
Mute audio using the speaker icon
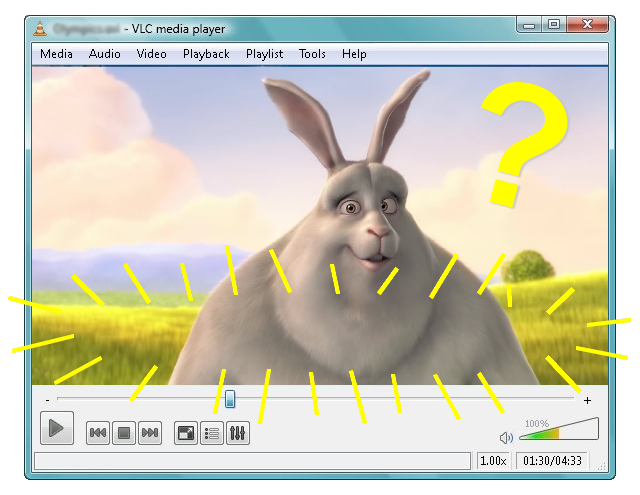pyautogui.click(x=506, y=438)
